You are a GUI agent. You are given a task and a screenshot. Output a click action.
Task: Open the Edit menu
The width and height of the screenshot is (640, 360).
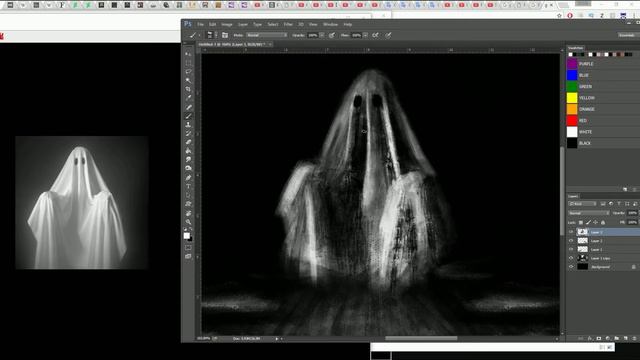[x=213, y=24]
